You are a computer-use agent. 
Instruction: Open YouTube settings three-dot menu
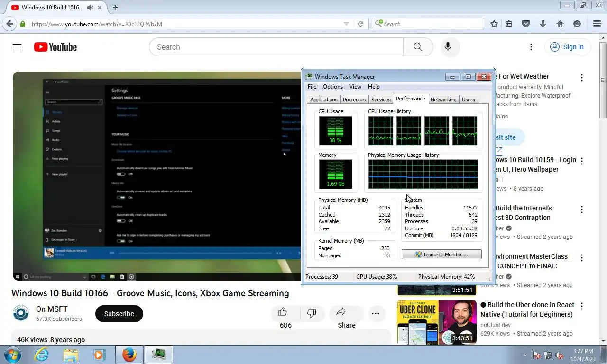(x=531, y=47)
